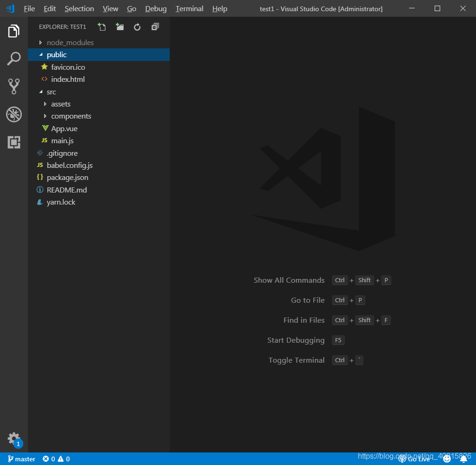Click the info icon beside README.md

click(40, 190)
